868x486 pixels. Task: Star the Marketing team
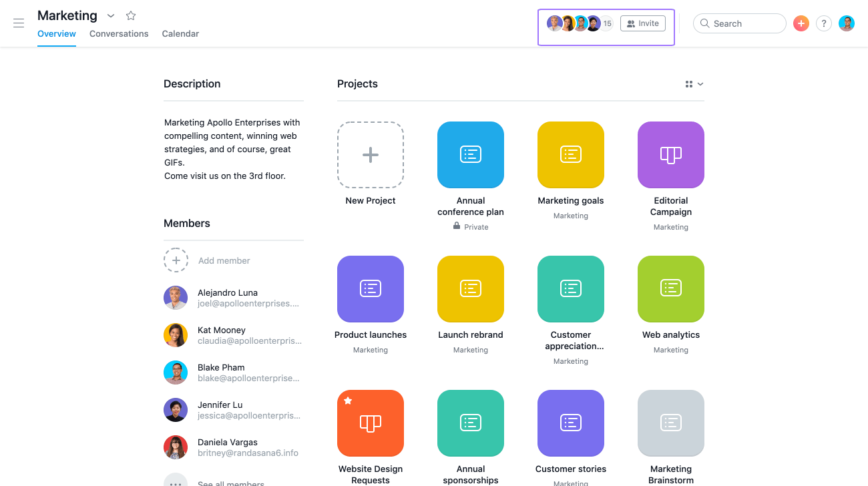130,15
